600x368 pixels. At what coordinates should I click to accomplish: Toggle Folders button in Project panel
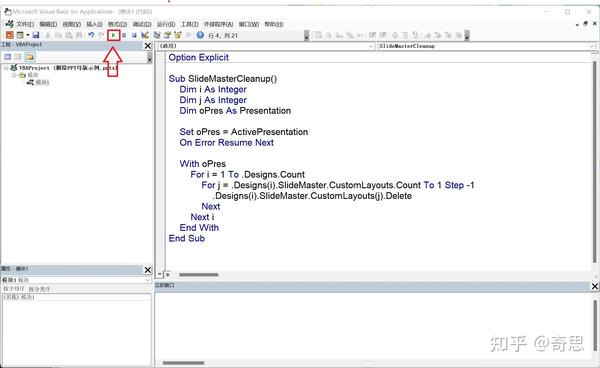[29, 57]
